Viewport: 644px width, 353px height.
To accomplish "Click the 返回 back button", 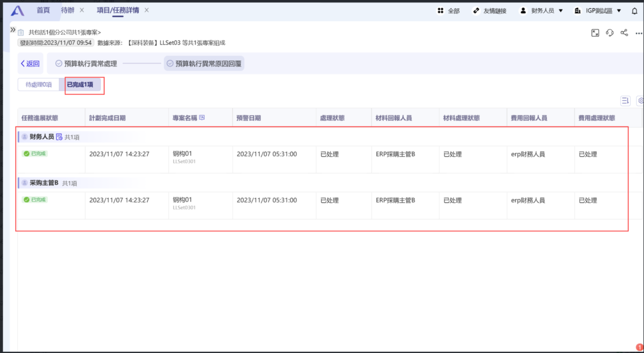I will pos(30,63).
